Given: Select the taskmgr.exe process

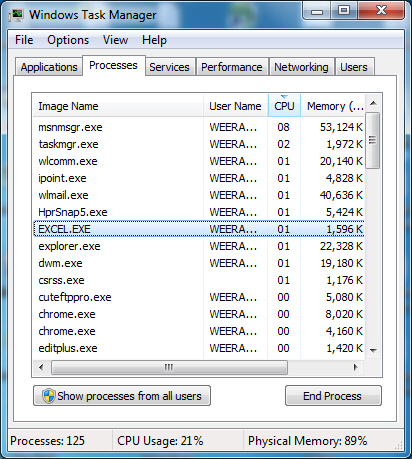Looking at the screenshot, I should [199, 144].
